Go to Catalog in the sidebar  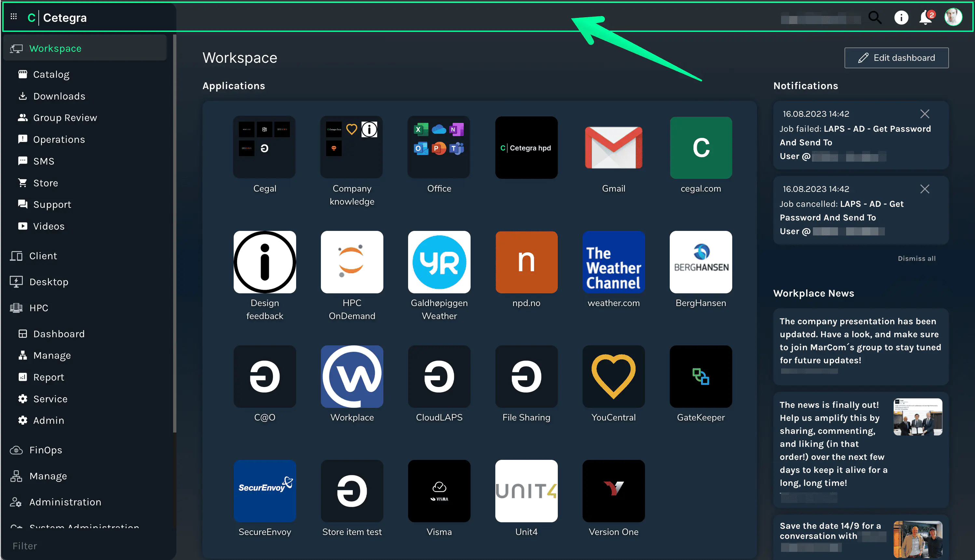pos(51,74)
